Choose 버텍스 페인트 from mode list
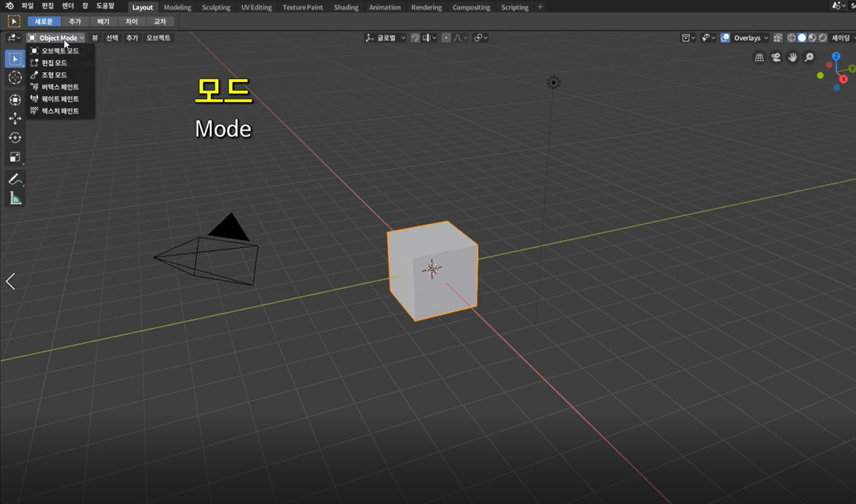856x504 pixels. [60, 87]
